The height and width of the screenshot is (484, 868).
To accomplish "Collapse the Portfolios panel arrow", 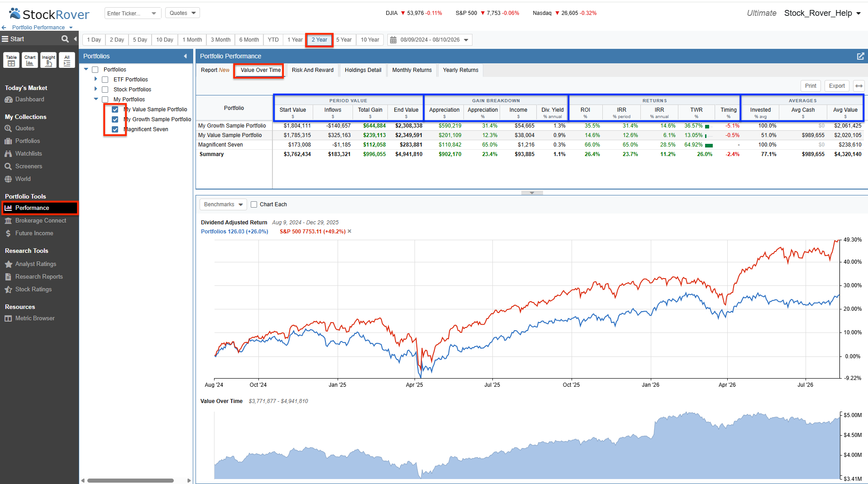I will (x=185, y=56).
